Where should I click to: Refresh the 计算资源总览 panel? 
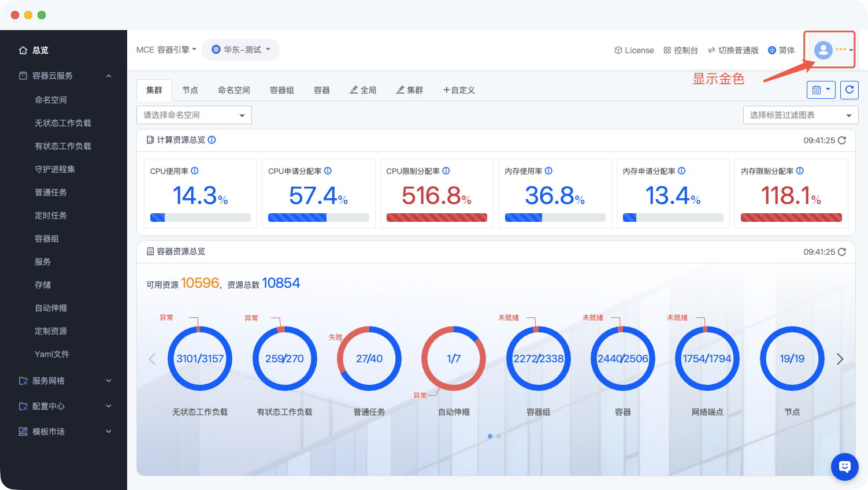click(x=842, y=140)
